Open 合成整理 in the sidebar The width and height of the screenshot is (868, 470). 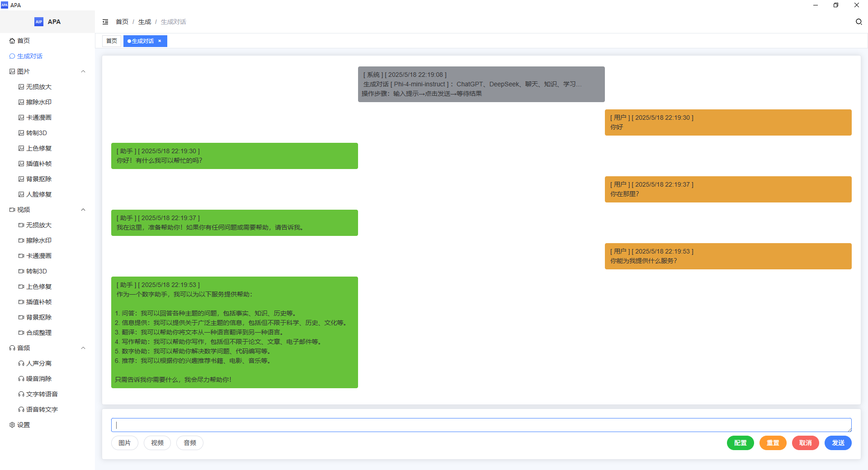tap(47, 333)
